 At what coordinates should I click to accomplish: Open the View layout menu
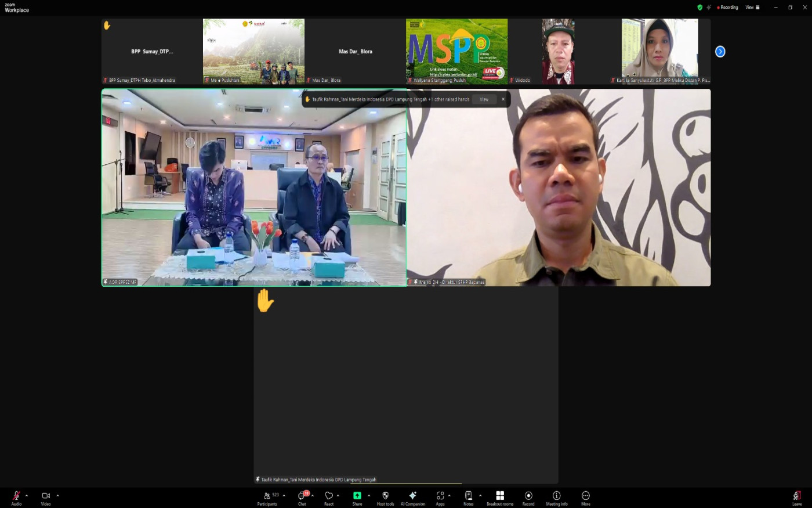tap(752, 8)
